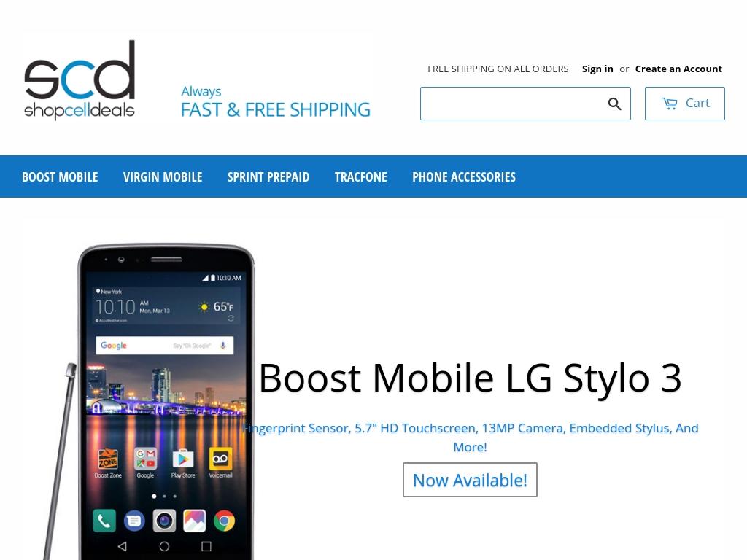Go to the Tracfone category
Viewport: 747px width, 560px height.
pyautogui.click(x=360, y=176)
